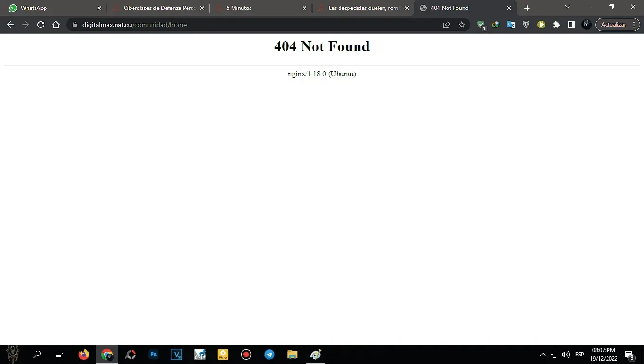Viewport: 644px width, 364px height.
Task: Open the Google Translate extension
Action: coord(511,25)
